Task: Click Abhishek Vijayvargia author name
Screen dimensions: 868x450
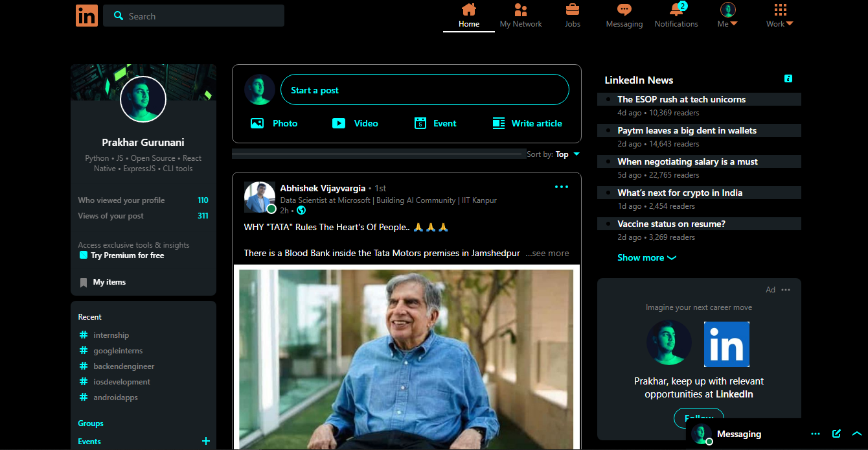Action: click(323, 188)
